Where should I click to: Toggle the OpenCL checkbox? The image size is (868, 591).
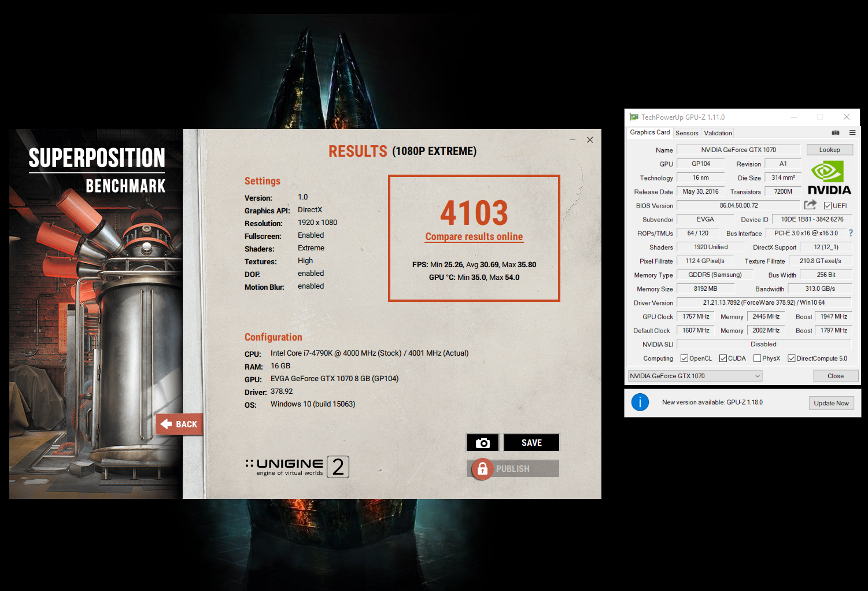[x=685, y=359]
